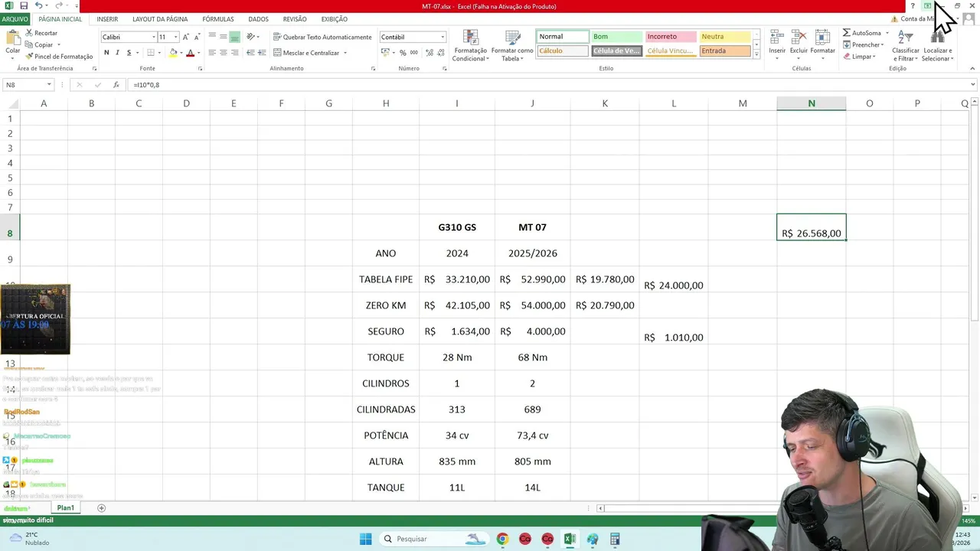
Task: Click the taskbar Pesquisar search box
Action: point(434,539)
